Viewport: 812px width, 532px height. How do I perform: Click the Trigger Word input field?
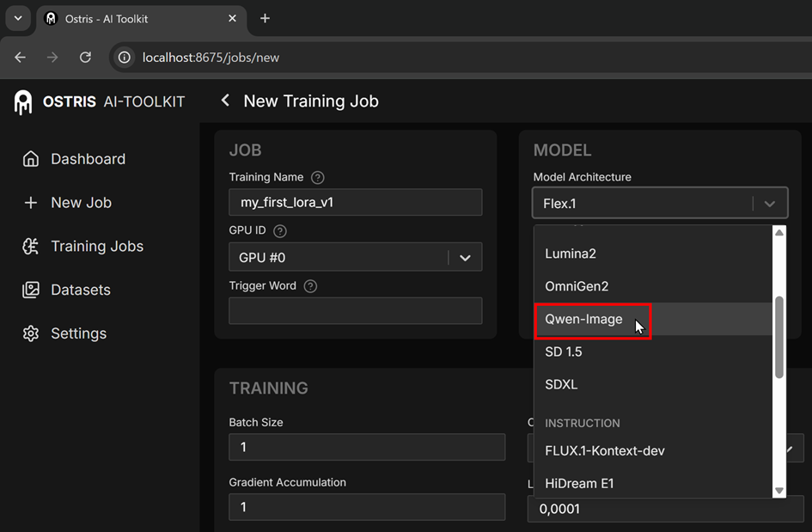coord(355,311)
